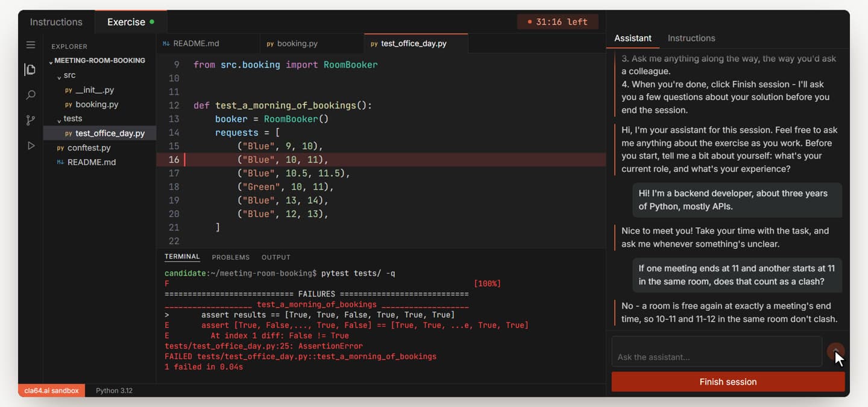Image resolution: width=868 pixels, height=407 pixels.
Task: Open the Search icon in activity bar
Action: 31,95
